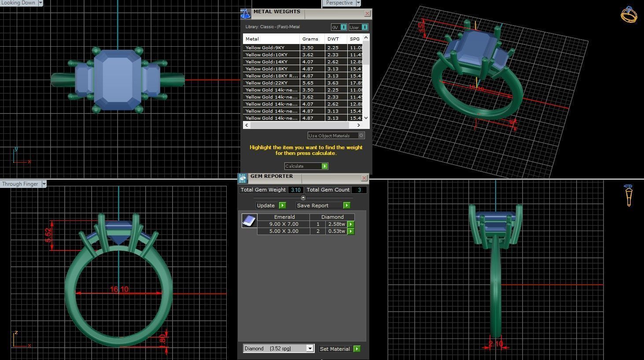Click the Total Gem Count value 3
Image resolution: width=644 pixels, height=360 pixels.
point(359,190)
